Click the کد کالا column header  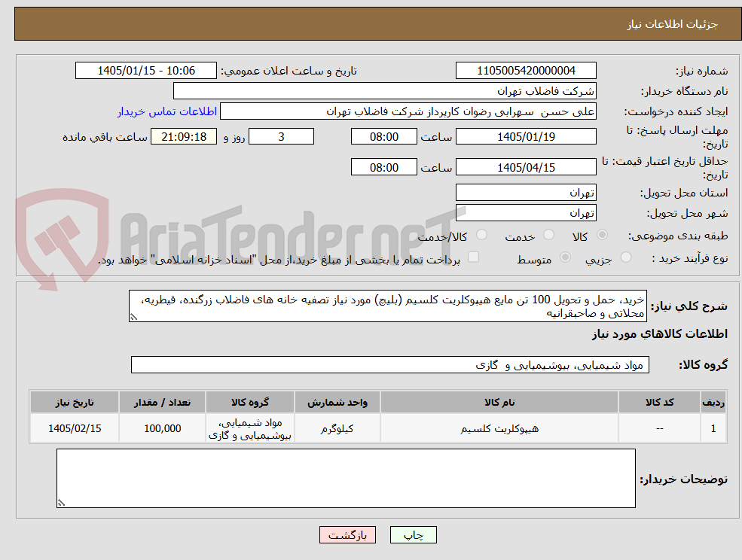(660, 403)
